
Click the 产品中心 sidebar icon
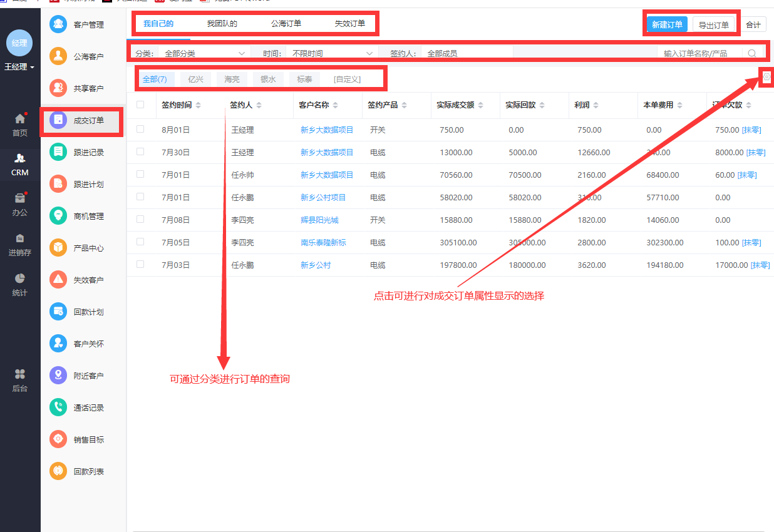tap(58, 248)
